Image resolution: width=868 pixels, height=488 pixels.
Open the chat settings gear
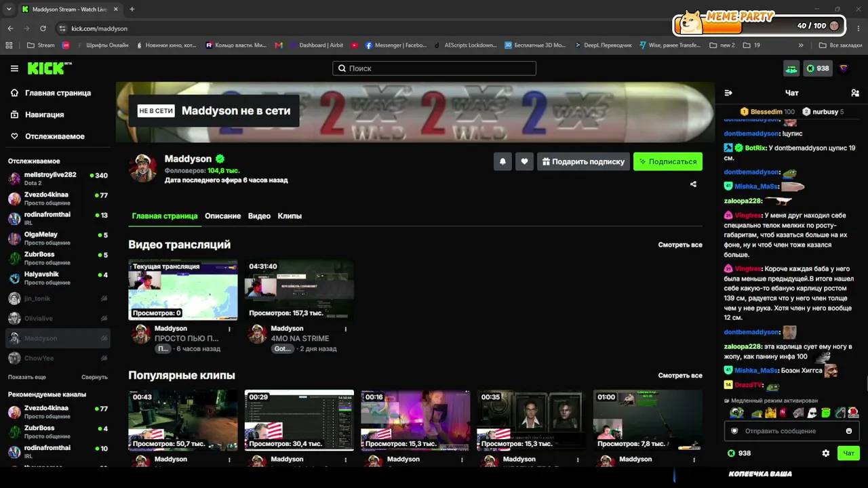click(x=825, y=453)
